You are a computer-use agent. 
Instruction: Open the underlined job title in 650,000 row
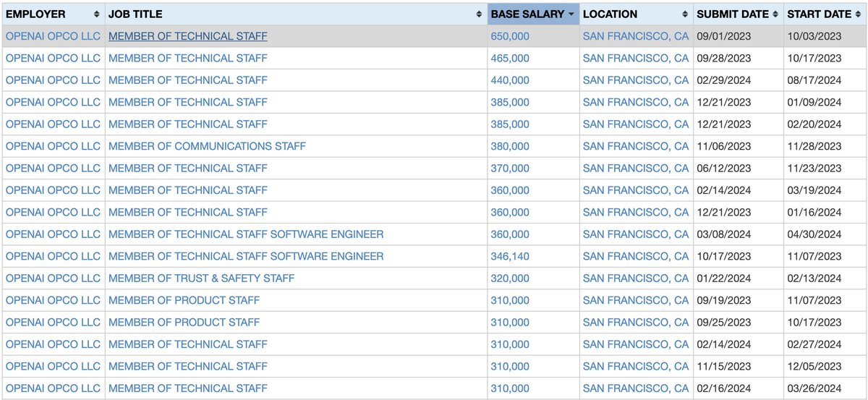pyautogui.click(x=187, y=36)
